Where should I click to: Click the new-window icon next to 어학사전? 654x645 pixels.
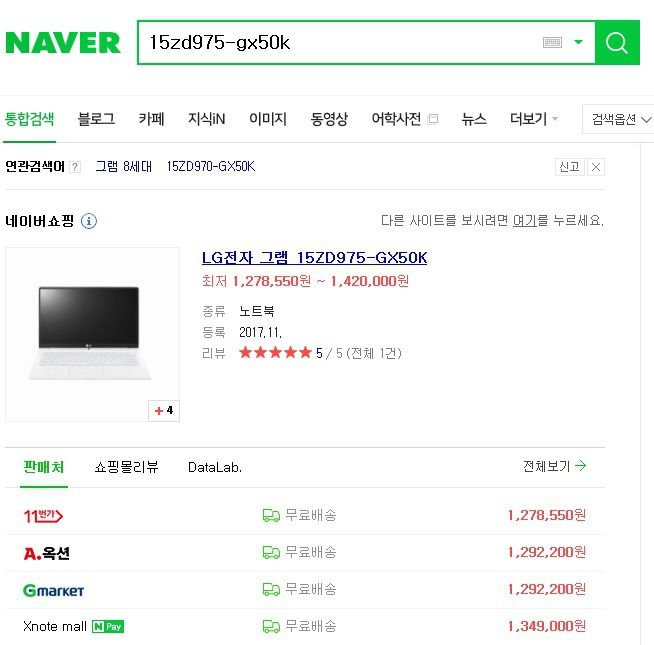(x=433, y=119)
